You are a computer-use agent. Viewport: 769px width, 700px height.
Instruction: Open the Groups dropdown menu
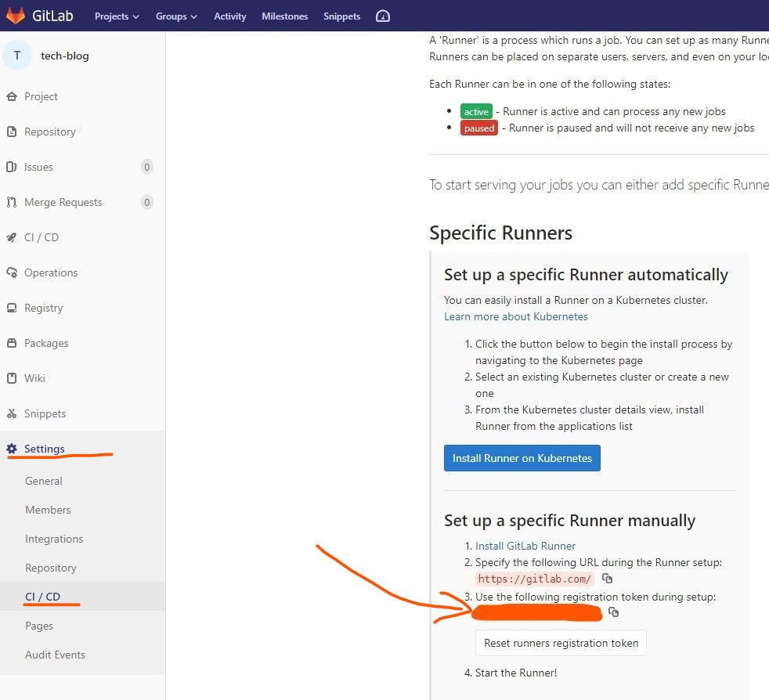pyautogui.click(x=176, y=16)
